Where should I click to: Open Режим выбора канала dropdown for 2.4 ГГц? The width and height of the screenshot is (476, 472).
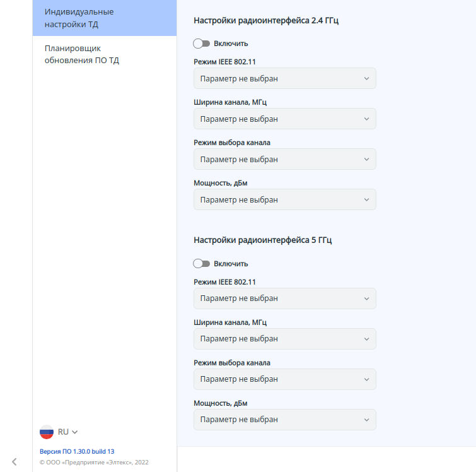(284, 159)
